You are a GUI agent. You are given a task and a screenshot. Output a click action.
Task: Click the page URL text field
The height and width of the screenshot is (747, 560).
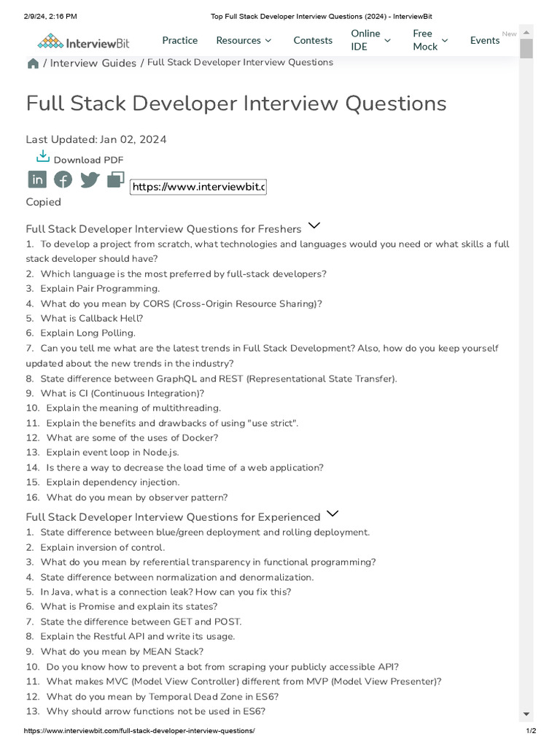(x=198, y=187)
